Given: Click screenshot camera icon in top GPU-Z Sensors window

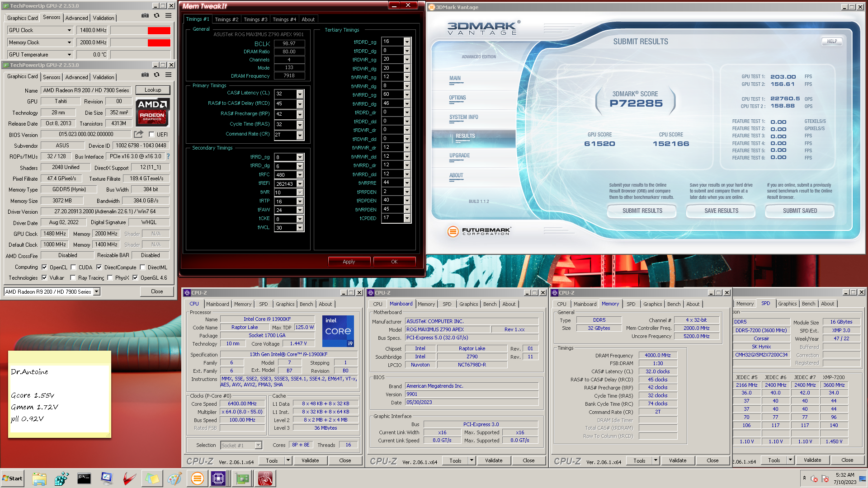Looking at the screenshot, I should coord(145,15).
